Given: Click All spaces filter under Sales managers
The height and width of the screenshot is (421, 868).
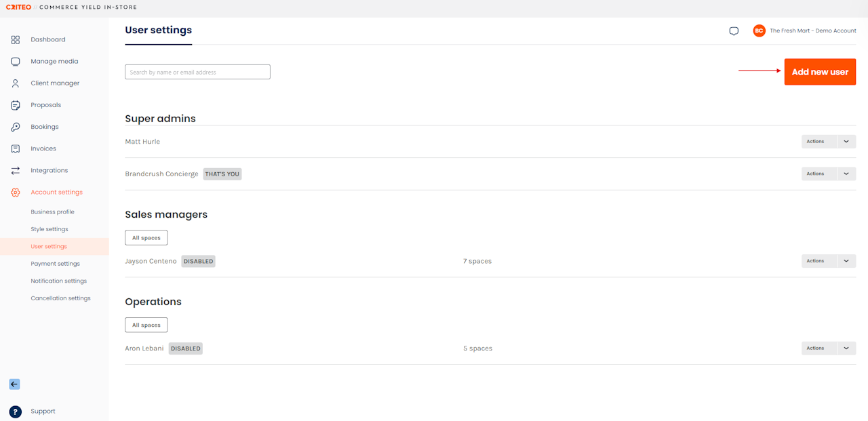Looking at the screenshot, I should [x=146, y=238].
